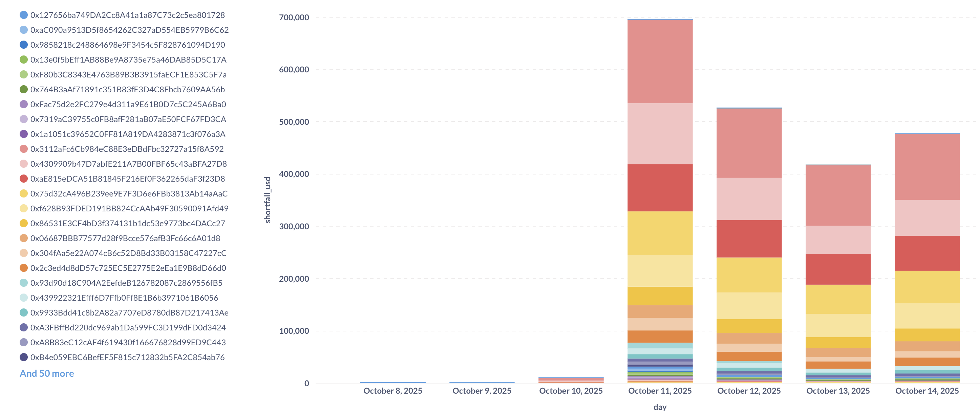Click legend dot for 0x1a1051c39652C0FF81A819DA4283871c3f076a3A
The height and width of the screenshot is (418, 980).
[x=24, y=134]
